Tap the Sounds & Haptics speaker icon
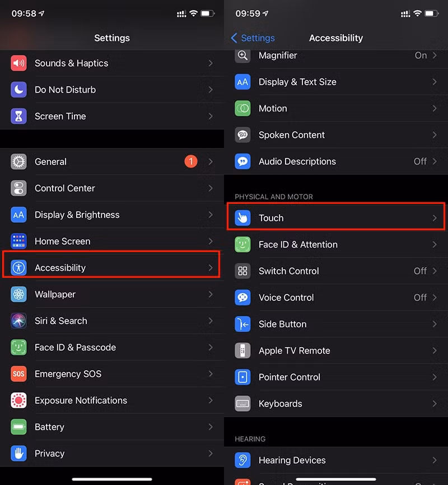This screenshot has width=448, height=485. [x=18, y=63]
